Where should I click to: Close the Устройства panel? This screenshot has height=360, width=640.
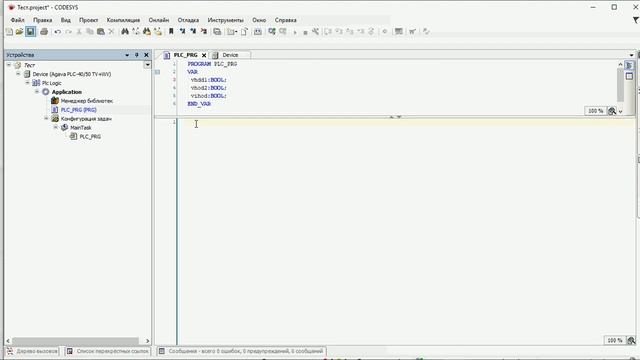click(146, 55)
